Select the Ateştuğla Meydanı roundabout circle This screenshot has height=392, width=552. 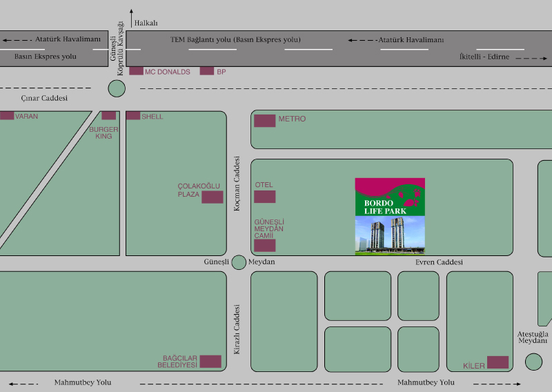pyautogui.click(x=533, y=361)
